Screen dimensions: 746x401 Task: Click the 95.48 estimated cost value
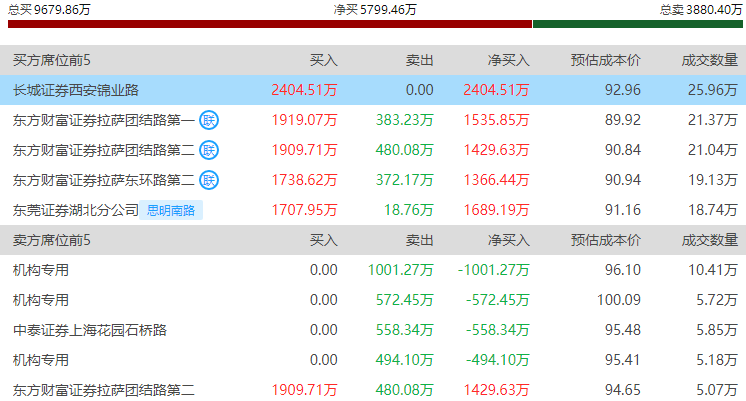click(623, 330)
